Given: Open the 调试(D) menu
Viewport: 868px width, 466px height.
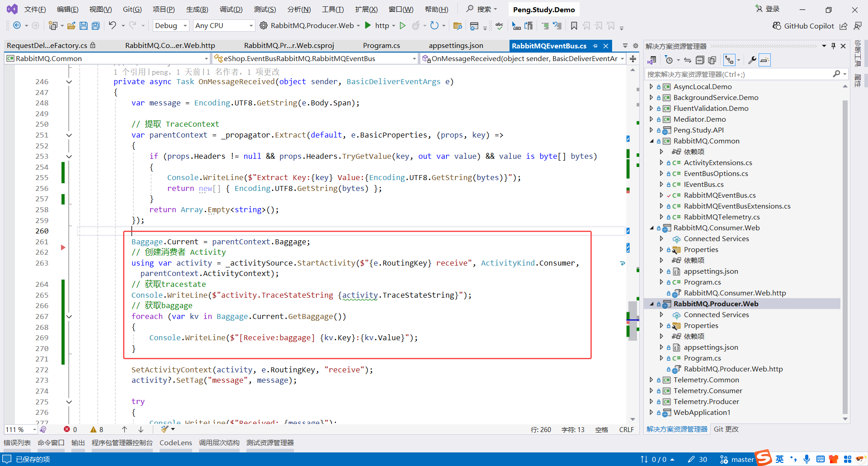Looking at the screenshot, I should click(x=231, y=10).
